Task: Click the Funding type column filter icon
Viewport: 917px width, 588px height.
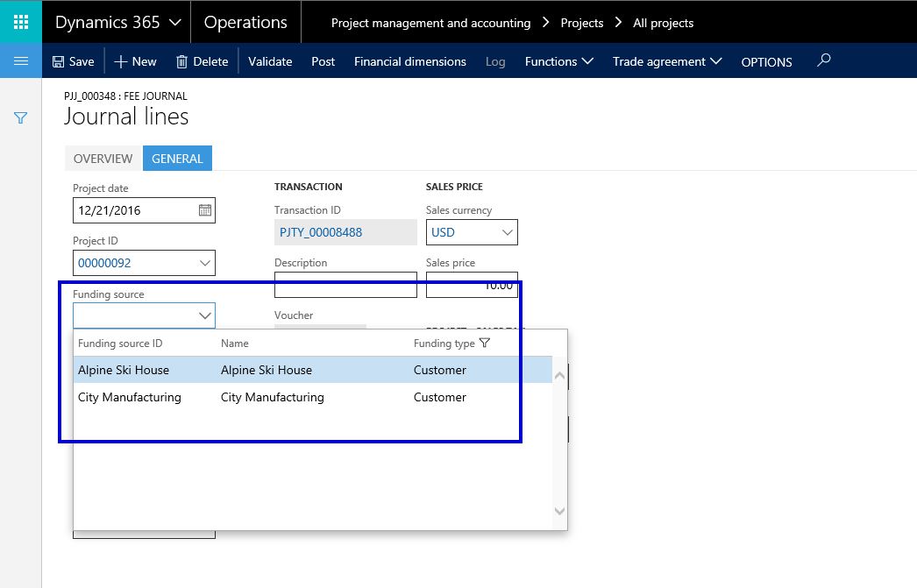Action: click(x=485, y=344)
